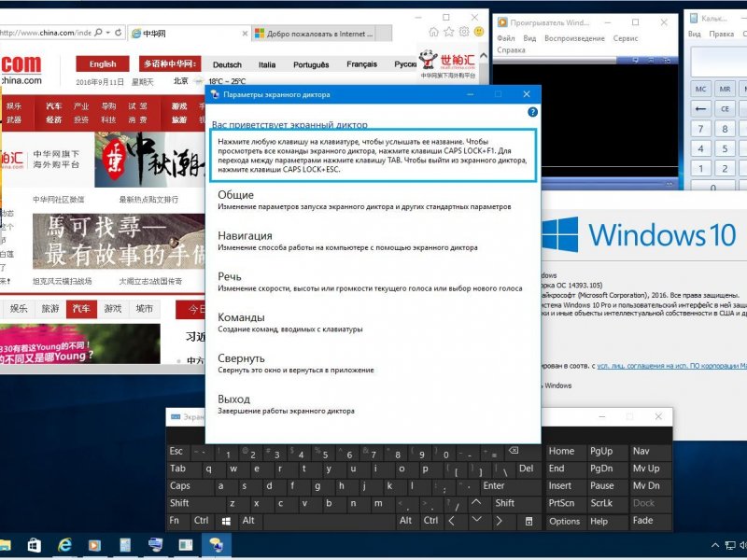747x560 pixels.
Task: Click context menu key on on-screen keyboard
Action: (529, 521)
